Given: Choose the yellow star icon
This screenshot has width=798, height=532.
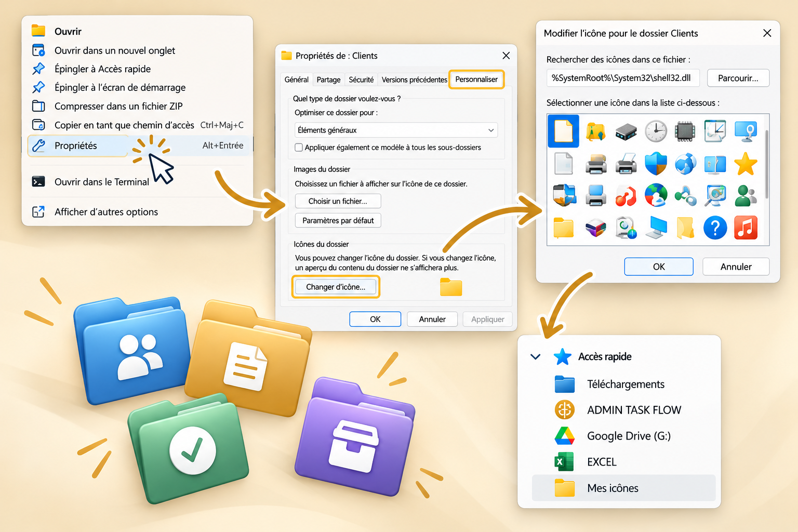Looking at the screenshot, I should pyautogui.click(x=746, y=164).
